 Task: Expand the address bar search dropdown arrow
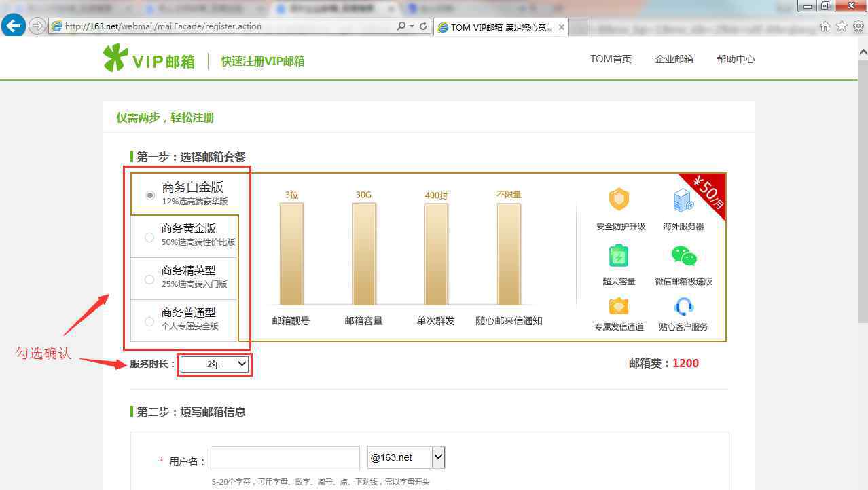pos(412,26)
